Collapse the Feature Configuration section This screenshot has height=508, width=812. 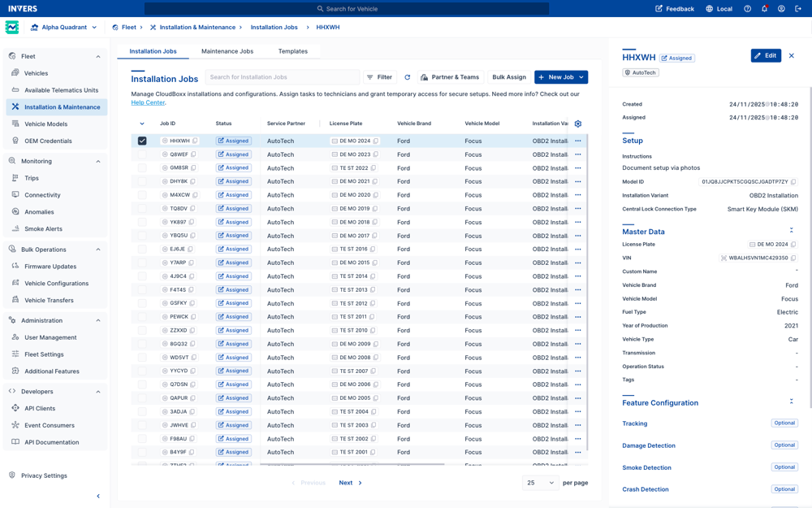coord(792,402)
